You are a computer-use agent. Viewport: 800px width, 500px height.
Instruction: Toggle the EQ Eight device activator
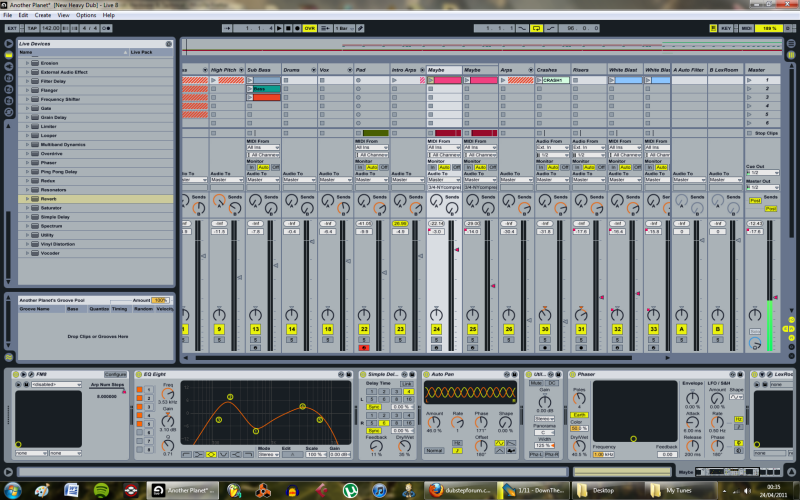tap(138, 374)
